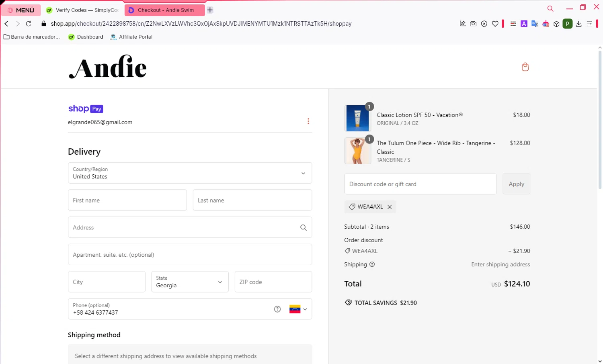Open the three-dot menu beside the email
603x364 pixels.
pos(308,121)
